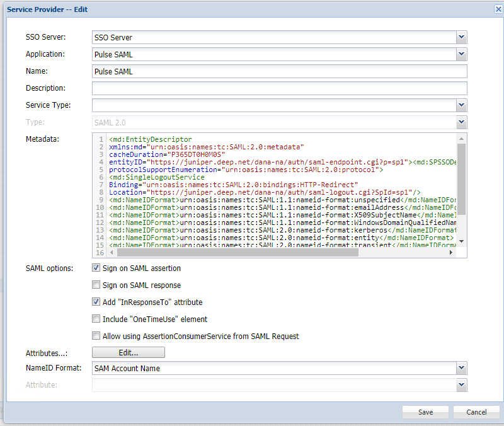The height and width of the screenshot is (426, 504).
Task: Save the service provider settings
Action: coord(426,412)
